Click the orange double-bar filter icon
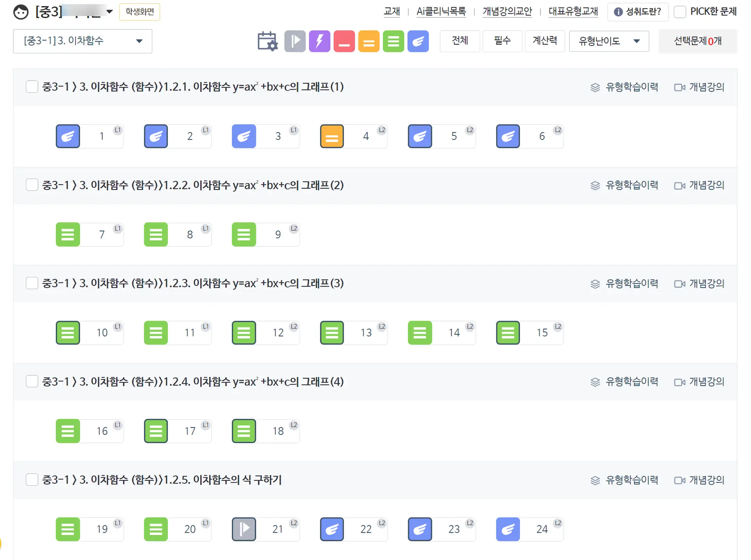 point(369,41)
